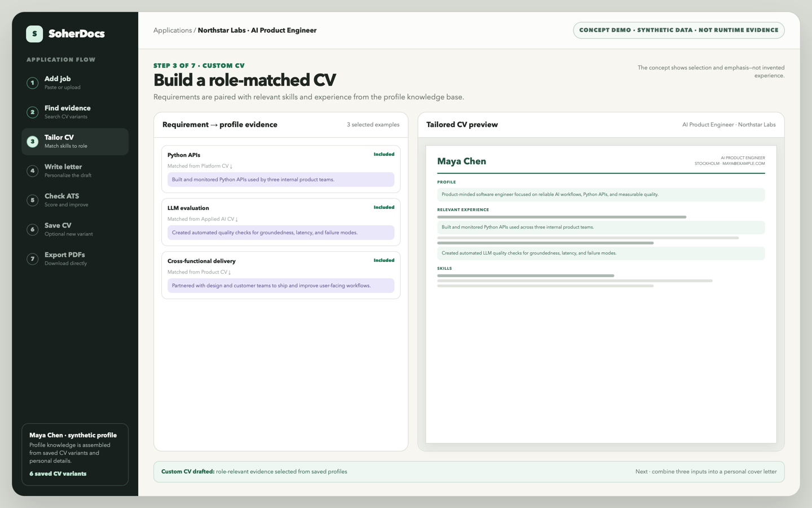Viewport: 812px width, 508px height.
Task: Open the Tailor CV step
Action: point(75,142)
